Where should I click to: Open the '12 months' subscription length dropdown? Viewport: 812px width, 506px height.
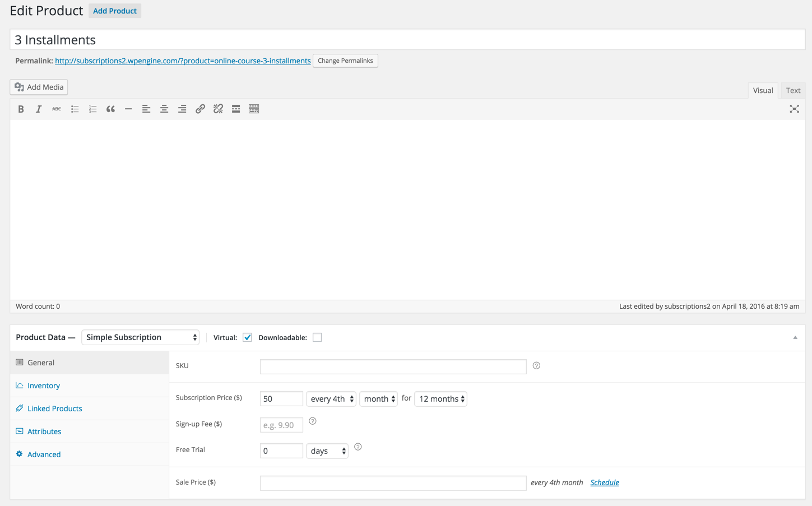441,399
